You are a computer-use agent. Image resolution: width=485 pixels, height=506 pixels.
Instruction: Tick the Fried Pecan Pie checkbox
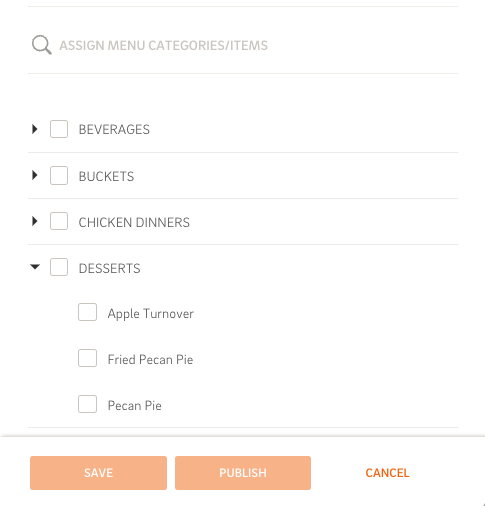pos(87,358)
